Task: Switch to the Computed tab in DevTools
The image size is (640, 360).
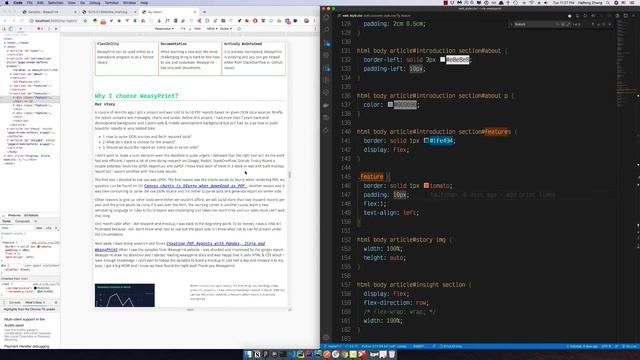Action: tap(22, 221)
